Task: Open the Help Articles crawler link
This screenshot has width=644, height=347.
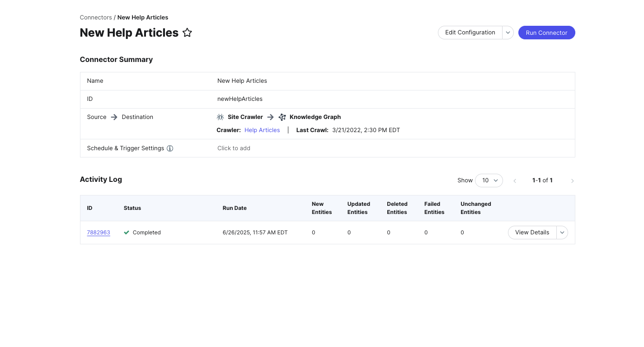Action: click(262, 130)
